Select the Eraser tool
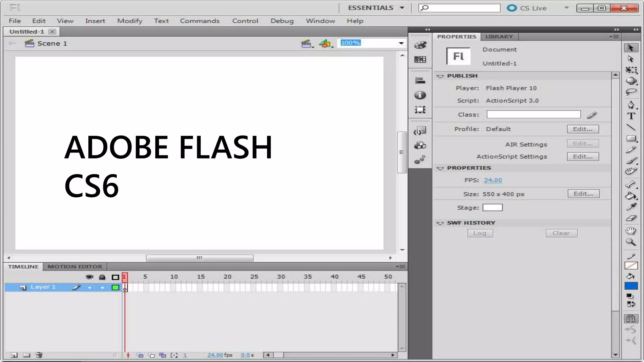Viewport: 644px width, 362px height. [631, 218]
